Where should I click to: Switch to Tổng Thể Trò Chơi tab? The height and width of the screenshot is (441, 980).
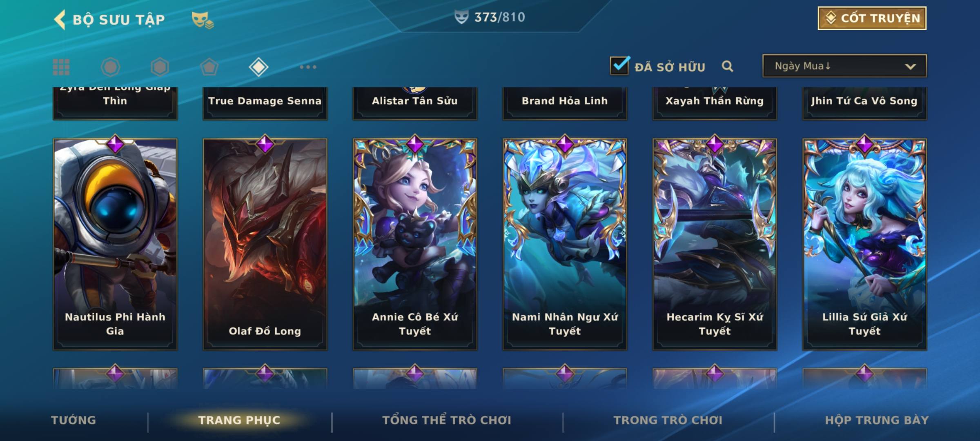tap(447, 420)
